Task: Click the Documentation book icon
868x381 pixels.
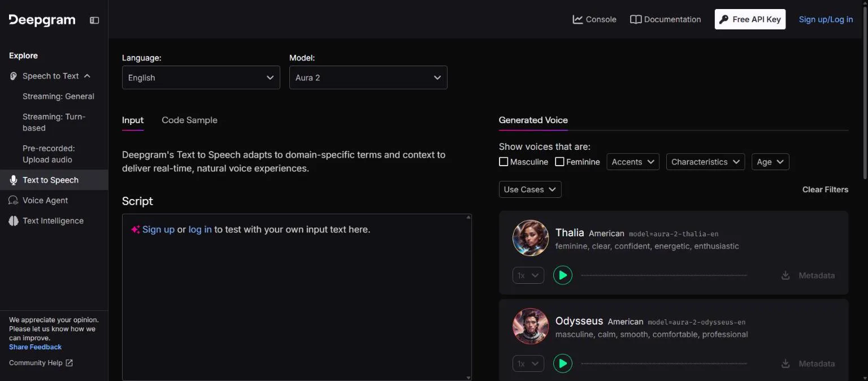Action: coord(636,19)
